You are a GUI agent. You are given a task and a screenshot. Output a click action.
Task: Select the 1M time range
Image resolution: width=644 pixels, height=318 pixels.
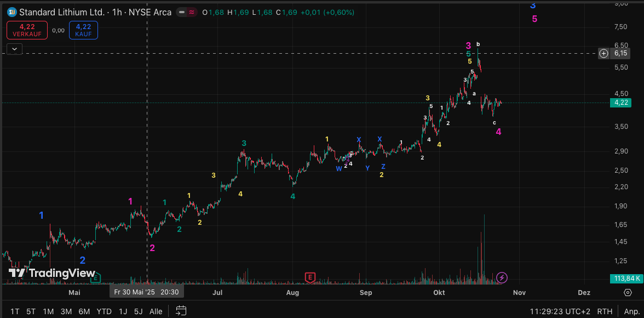(x=48, y=311)
